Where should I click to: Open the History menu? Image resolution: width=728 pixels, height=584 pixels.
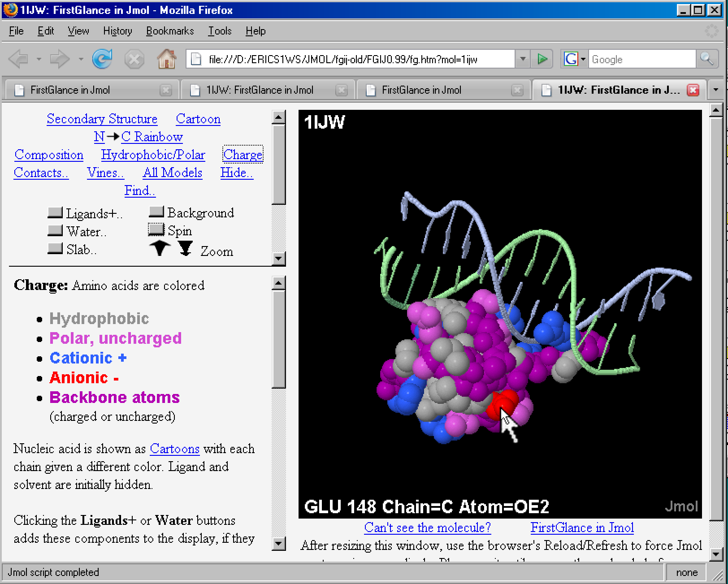click(x=117, y=31)
